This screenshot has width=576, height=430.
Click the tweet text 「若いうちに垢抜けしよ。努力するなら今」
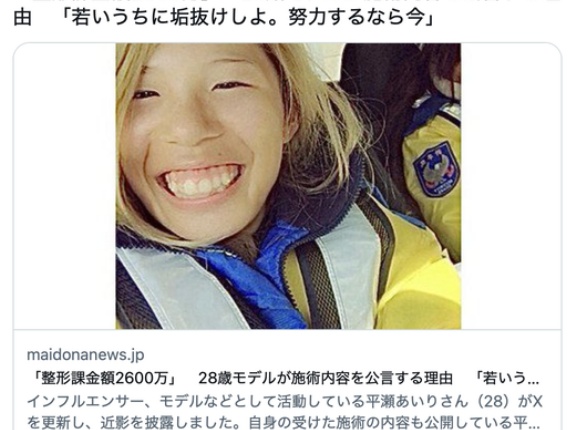pyautogui.click(x=247, y=17)
